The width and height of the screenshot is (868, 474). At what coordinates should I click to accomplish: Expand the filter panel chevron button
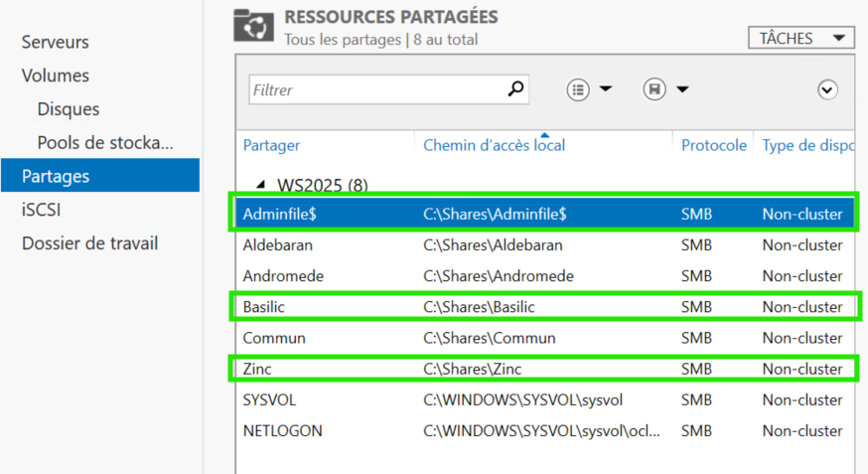[x=827, y=89]
